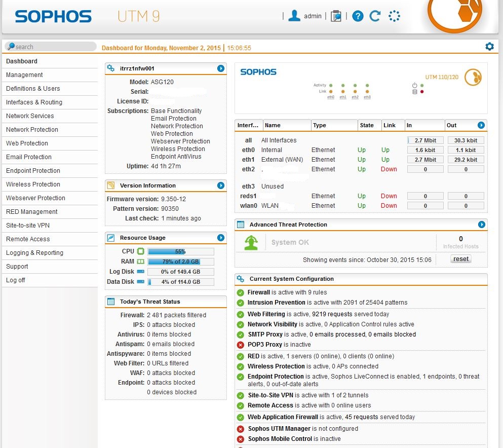Open Logging & Reporting menu

pyautogui.click(x=50, y=253)
